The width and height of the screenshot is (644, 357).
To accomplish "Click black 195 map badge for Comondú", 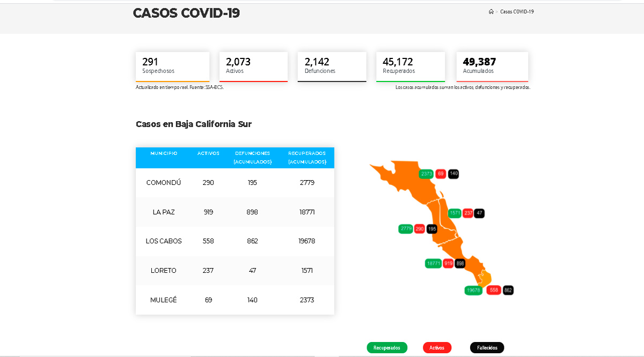I will [431, 229].
